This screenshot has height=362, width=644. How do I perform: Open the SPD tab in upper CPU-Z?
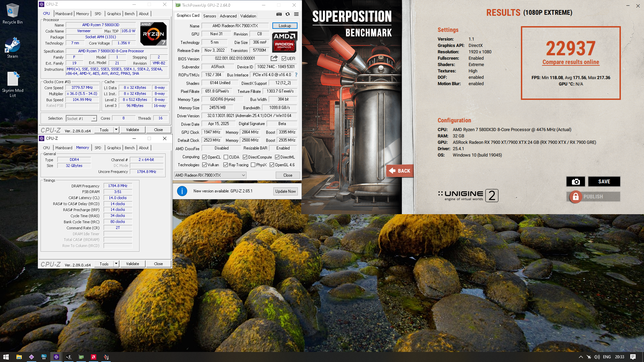click(98, 14)
